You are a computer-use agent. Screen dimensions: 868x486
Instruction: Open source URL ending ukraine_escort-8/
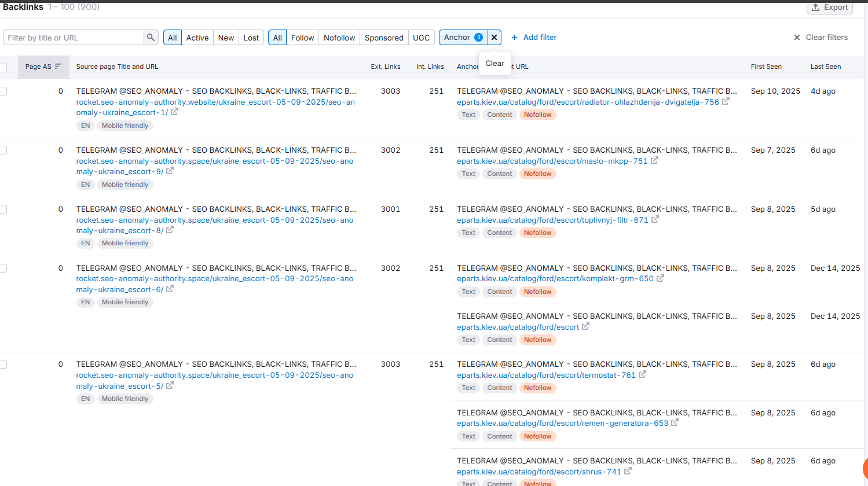(x=215, y=226)
